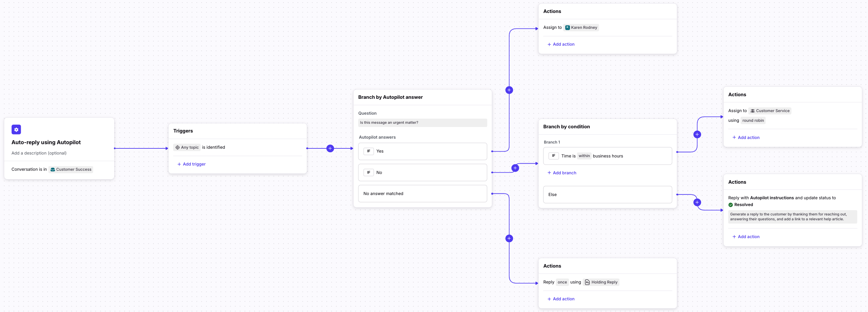Select the Customer Success inbox chip
Viewport: 868px width, 312px height.
click(71, 170)
